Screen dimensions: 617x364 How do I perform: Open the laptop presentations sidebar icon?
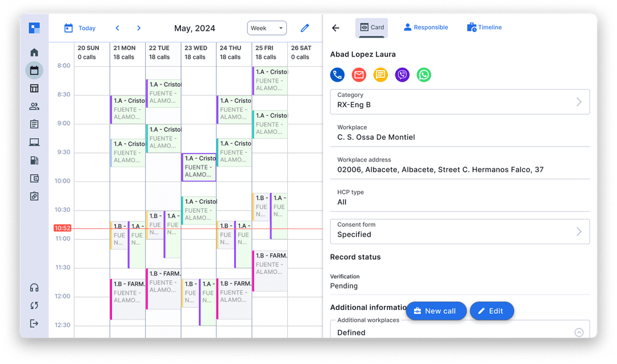(x=34, y=142)
